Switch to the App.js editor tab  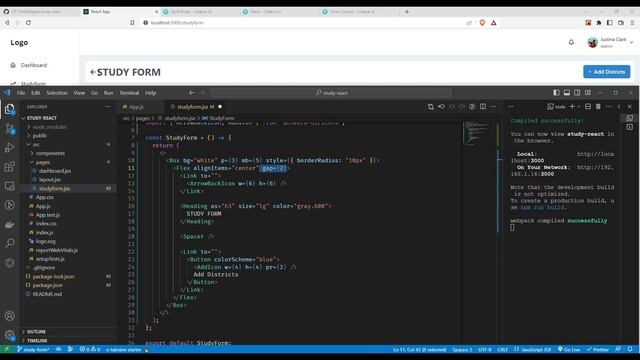coord(137,107)
